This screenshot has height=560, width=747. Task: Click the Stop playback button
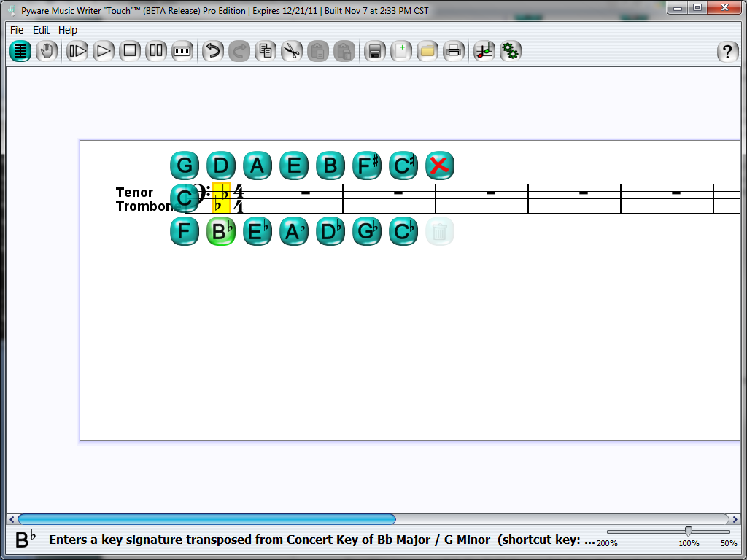point(130,51)
